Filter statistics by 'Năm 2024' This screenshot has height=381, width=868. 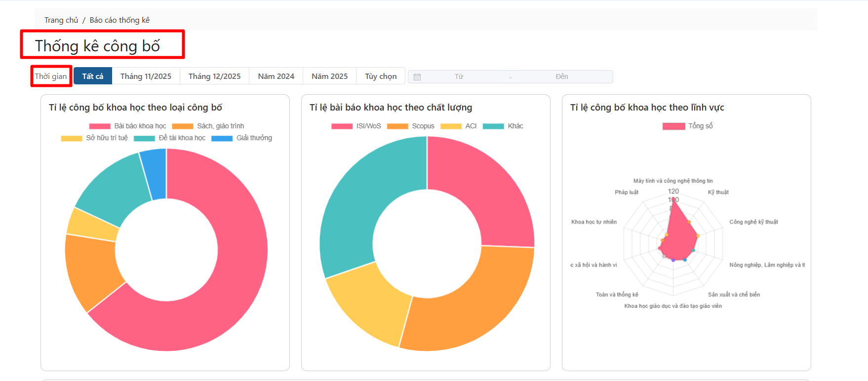276,76
